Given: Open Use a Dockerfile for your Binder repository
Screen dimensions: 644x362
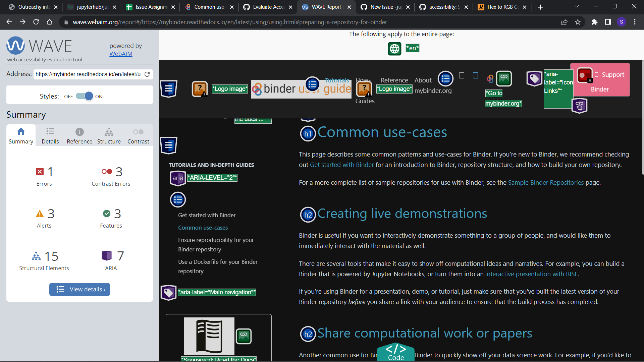Looking at the screenshot, I should tap(218, 266).
